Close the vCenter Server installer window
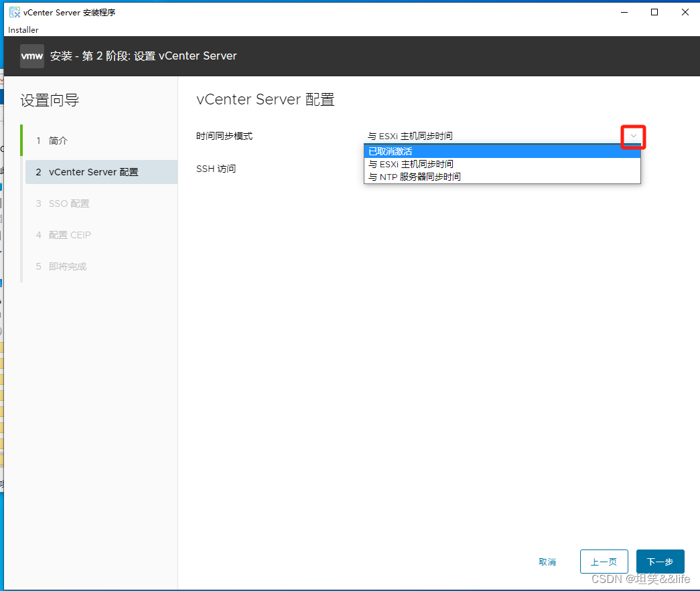700x591 pixels. [685, 13]
